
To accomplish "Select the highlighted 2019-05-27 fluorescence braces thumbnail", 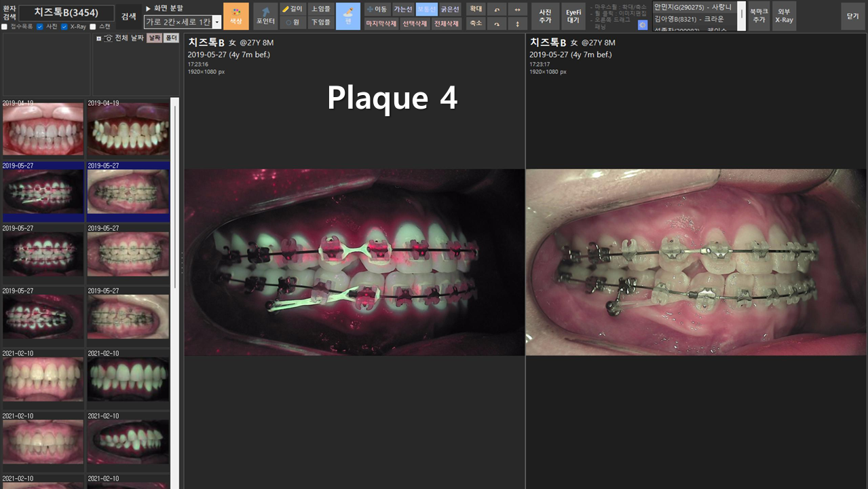I will tap(43, 192).
